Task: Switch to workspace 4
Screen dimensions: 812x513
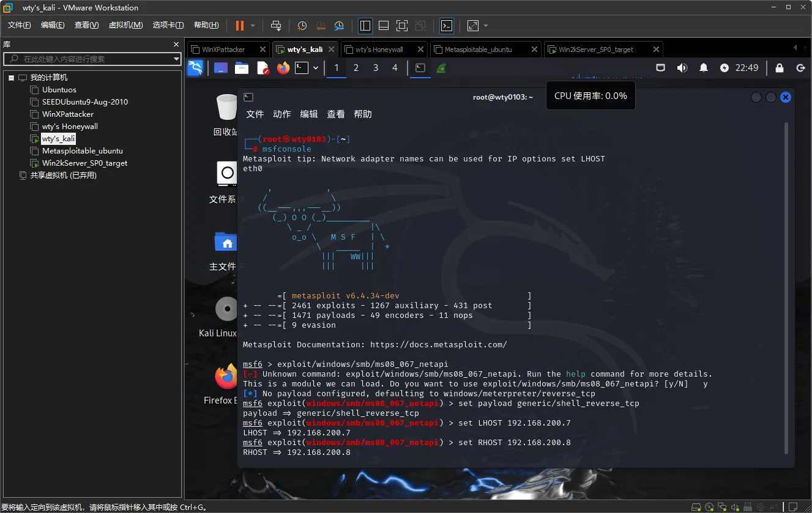Action: point(395,68)
